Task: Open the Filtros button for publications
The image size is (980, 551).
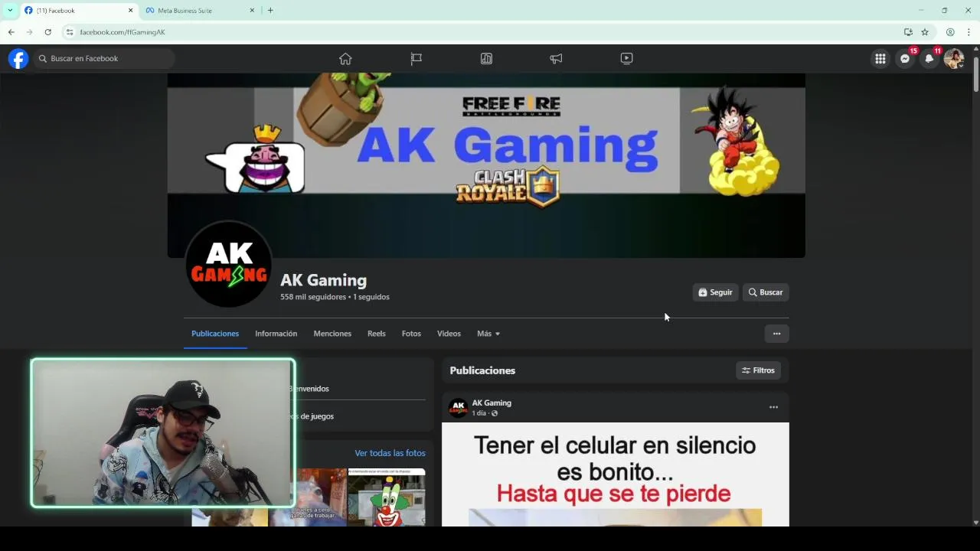Action: click(758, 370)
